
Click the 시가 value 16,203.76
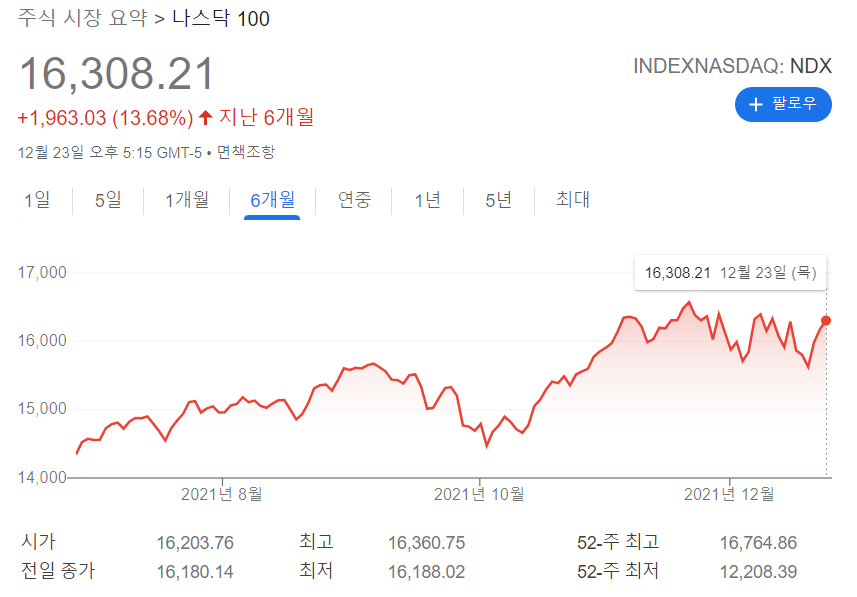pyautogui.click(x=195, y=542)
